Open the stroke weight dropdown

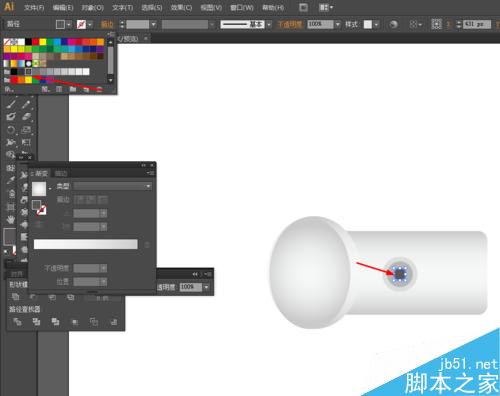coord(154,24)
